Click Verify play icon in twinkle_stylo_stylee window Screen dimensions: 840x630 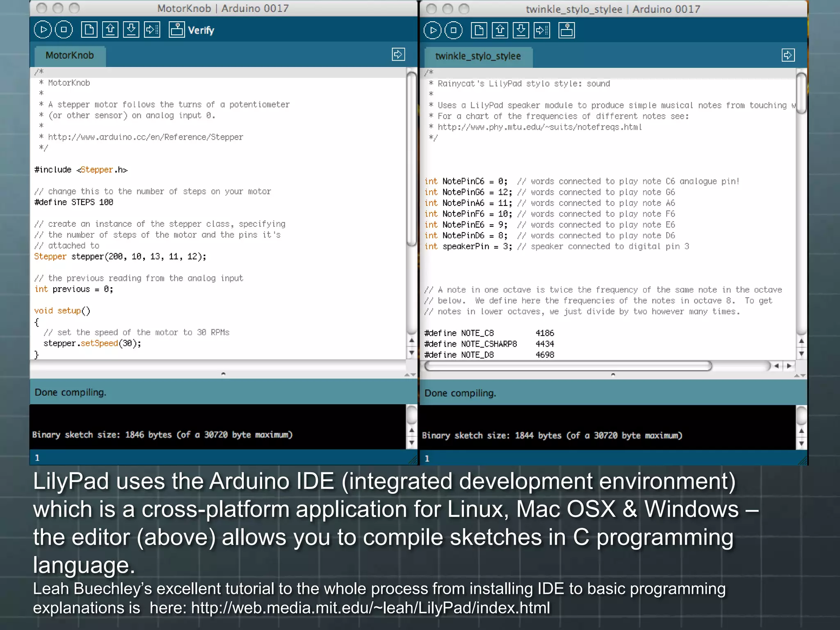pyautogui.click(x=432, y=31)
